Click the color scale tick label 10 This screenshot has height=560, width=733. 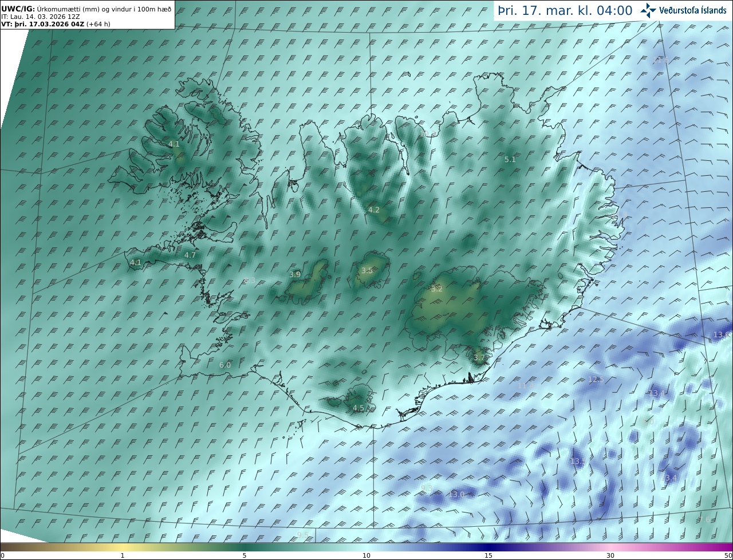pos(366,556)
